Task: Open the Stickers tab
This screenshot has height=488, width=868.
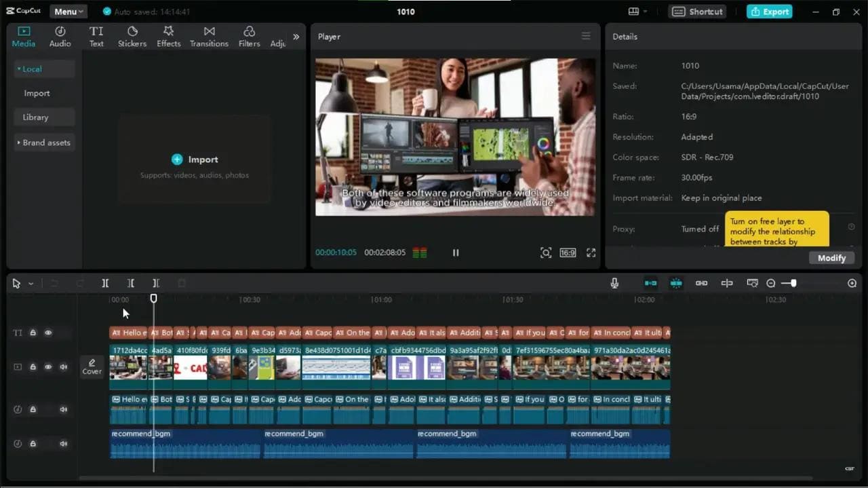Action: (132, 37)
